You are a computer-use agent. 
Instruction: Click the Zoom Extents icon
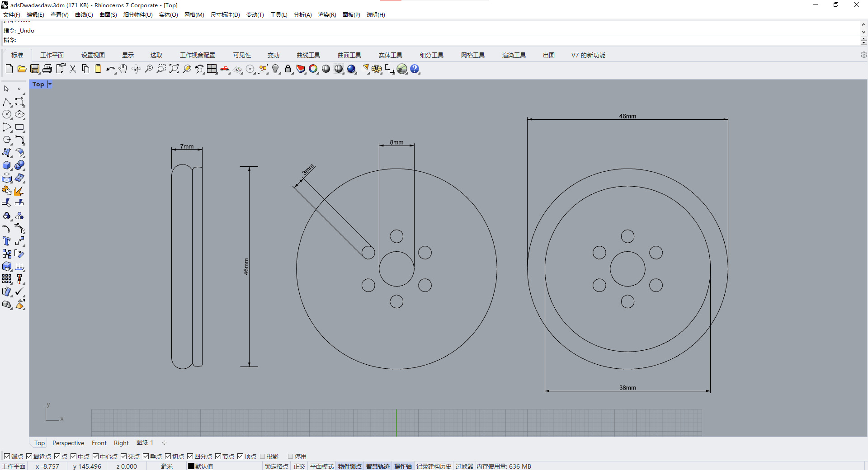point(174,69)
